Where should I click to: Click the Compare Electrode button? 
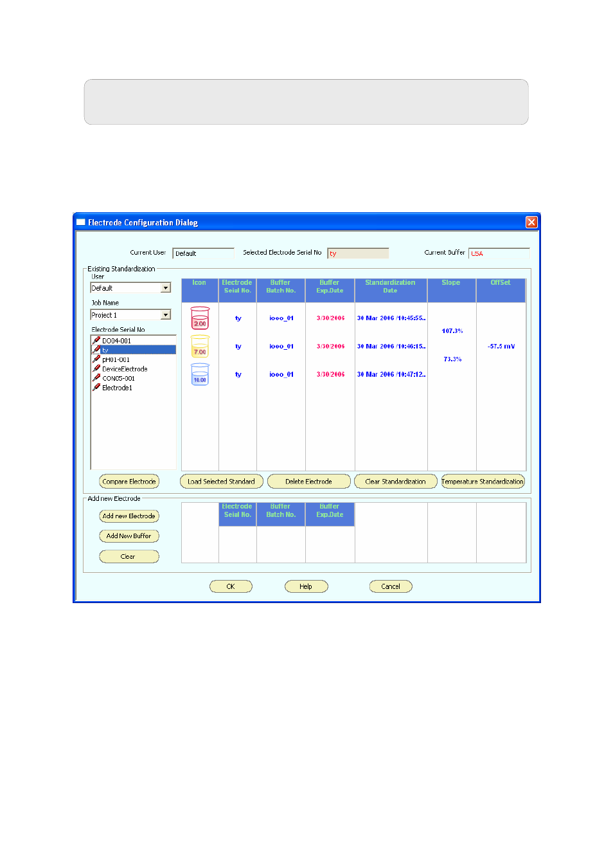coord(129,482)
